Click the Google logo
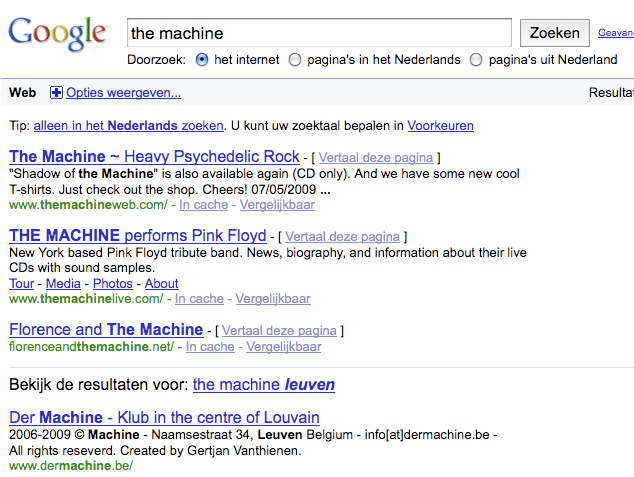This screenshot has width=634, height=477. pyautogui.click(x=57, y=32)
